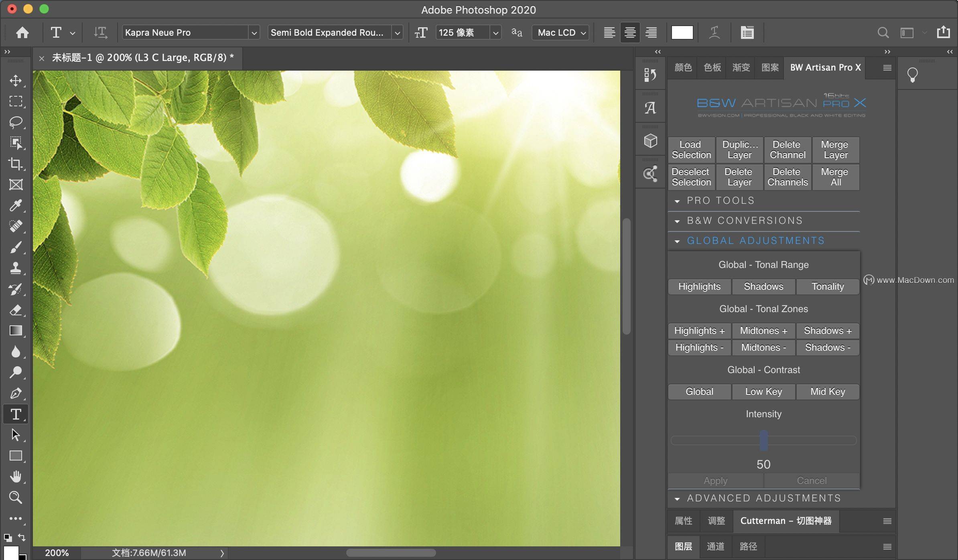Click the Delete Channels button
Viewport: 958px width, 560px height.
[788, 177]
